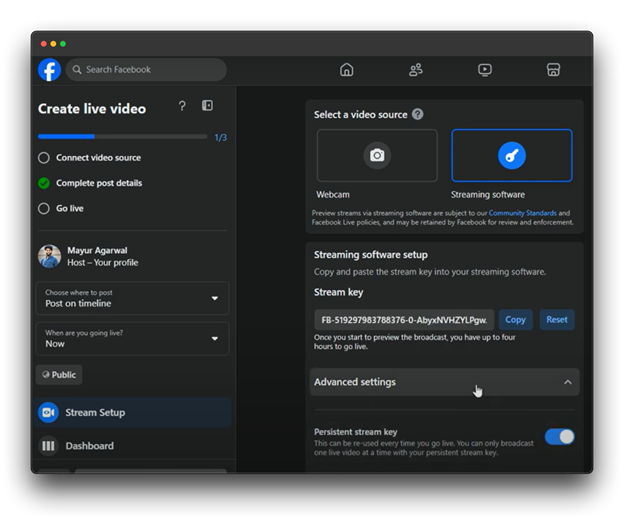Viewport: 624px width, 520px height.
Task: Click the Stream key label
Action: point(338,292)
